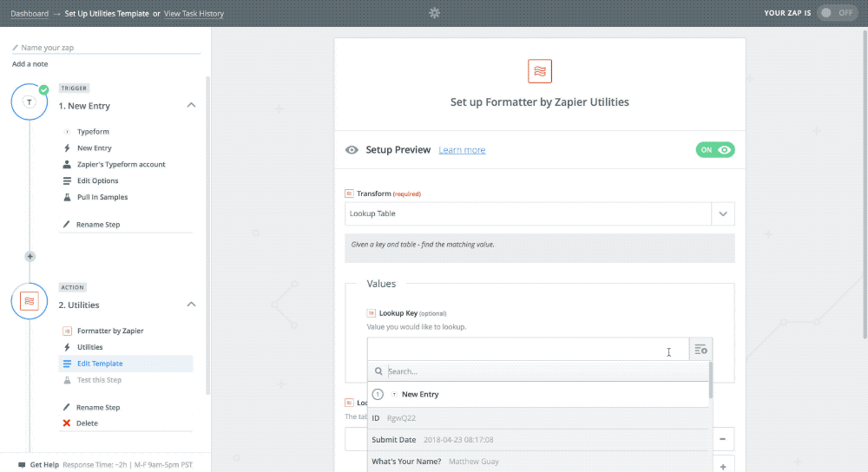Screen dimensions: 868x472
Task: Click the plus icon between trigger and action steps
Action: coord(30,256)
